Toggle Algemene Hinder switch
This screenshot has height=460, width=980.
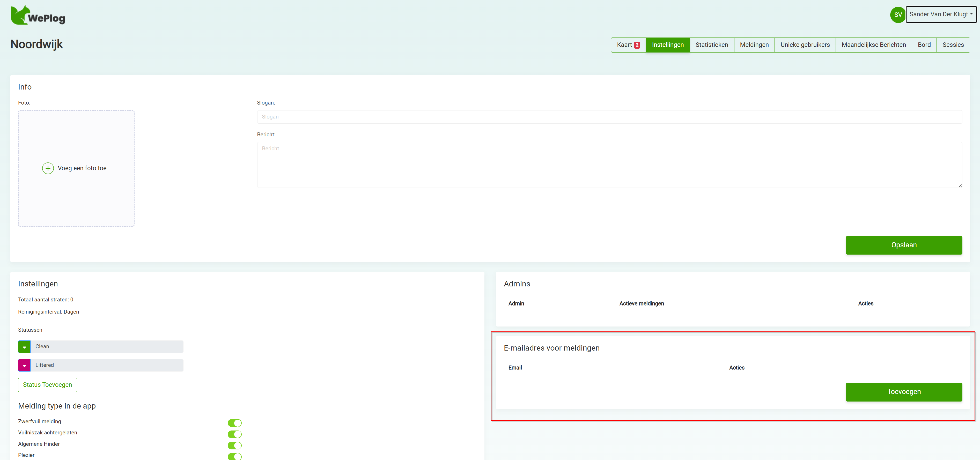point(235,445)
